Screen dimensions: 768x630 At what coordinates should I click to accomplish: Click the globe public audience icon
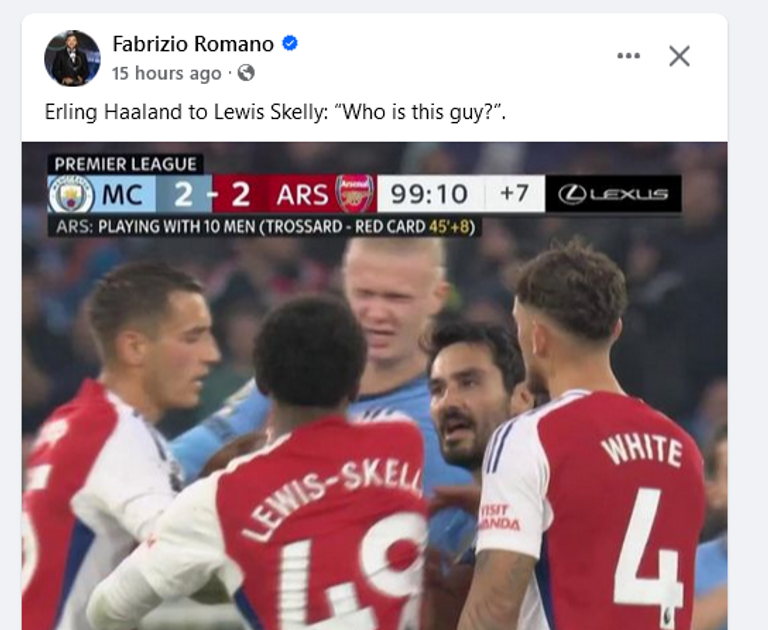click(x=246, y=73)
